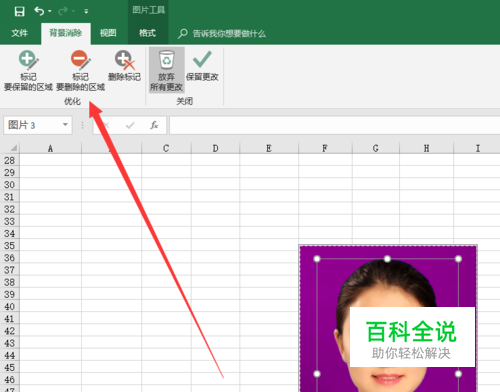Click the left-middle marquee handle on photo
Viewport: 500px width, 392px height.
tap(317, 374)
